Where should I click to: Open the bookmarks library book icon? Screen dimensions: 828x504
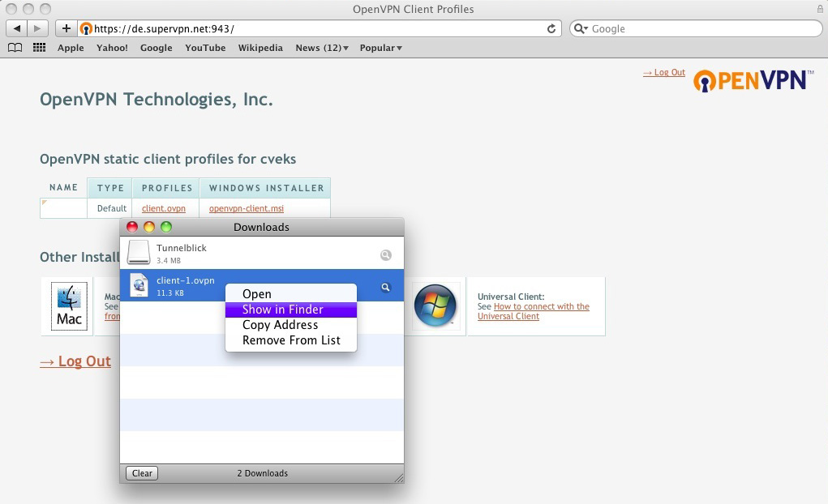pyautogui.click(x=15, y=48)
